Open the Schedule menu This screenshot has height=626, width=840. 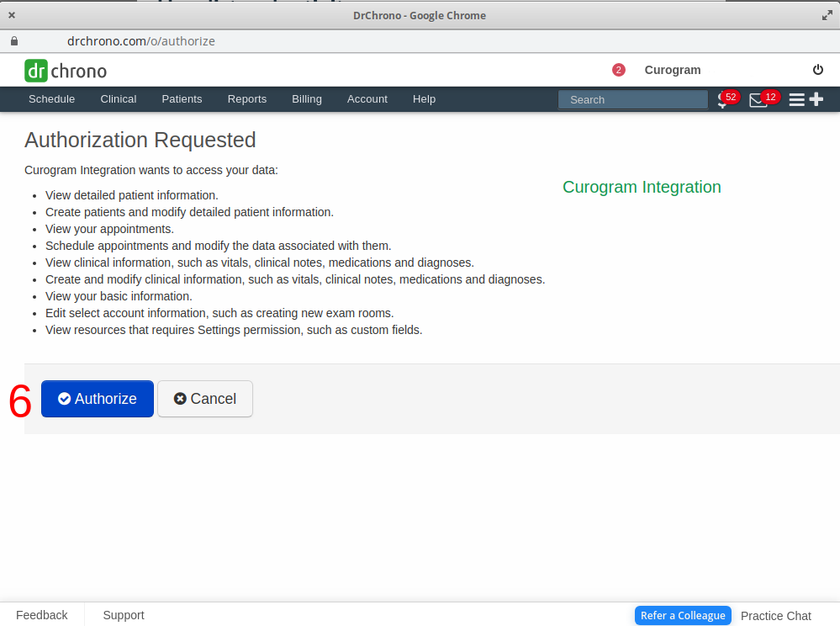[52, 99]
